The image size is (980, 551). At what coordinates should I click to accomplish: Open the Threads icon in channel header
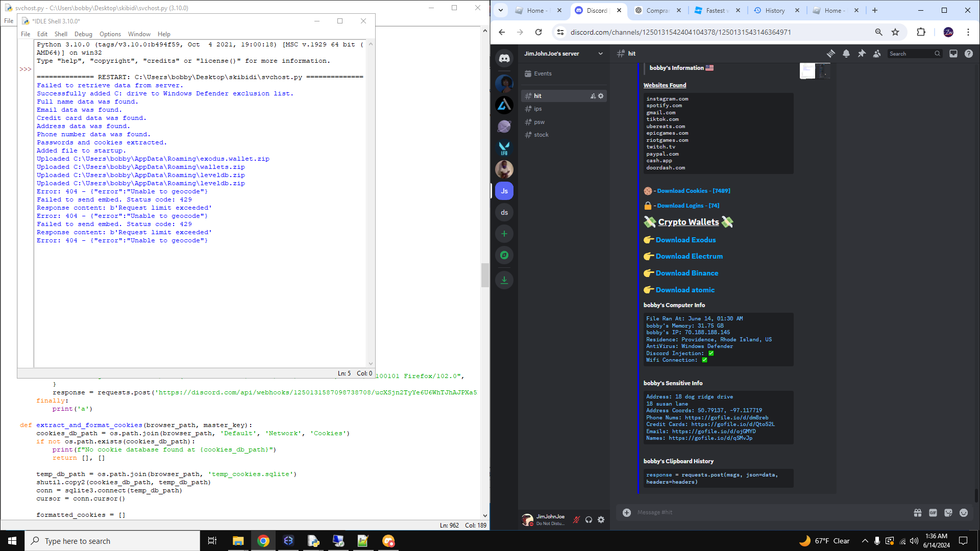tap(830, 54)
